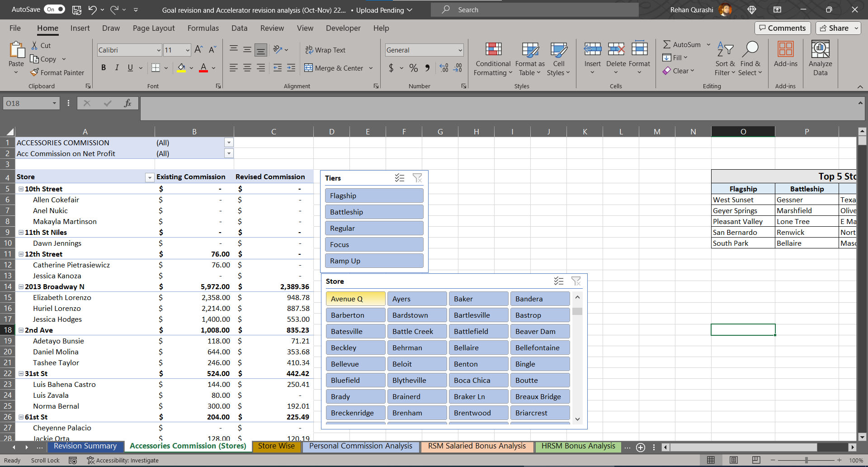
Task: Open Conditional Formatting options
Action: click(x=492, y=59)
